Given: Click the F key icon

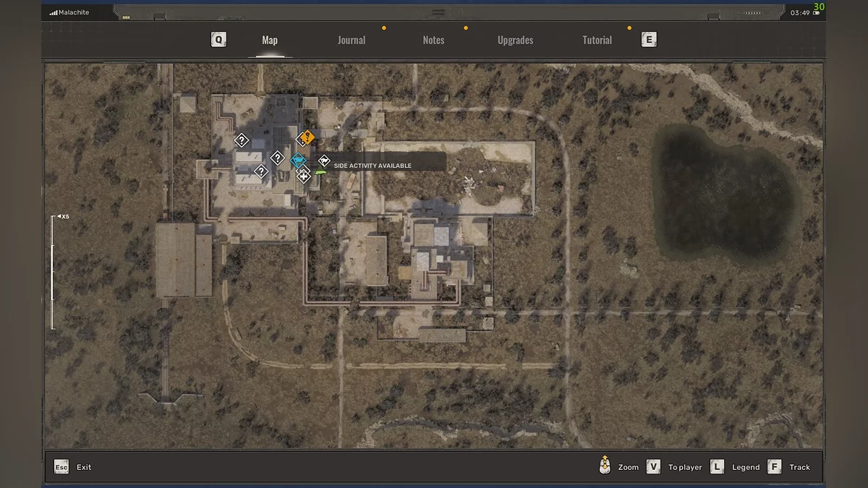Looking at the screenshot, I should [774, 467].
